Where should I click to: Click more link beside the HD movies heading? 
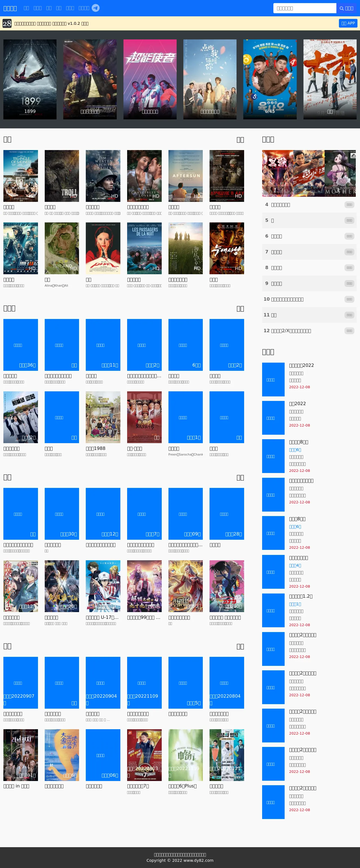point(240,140)
